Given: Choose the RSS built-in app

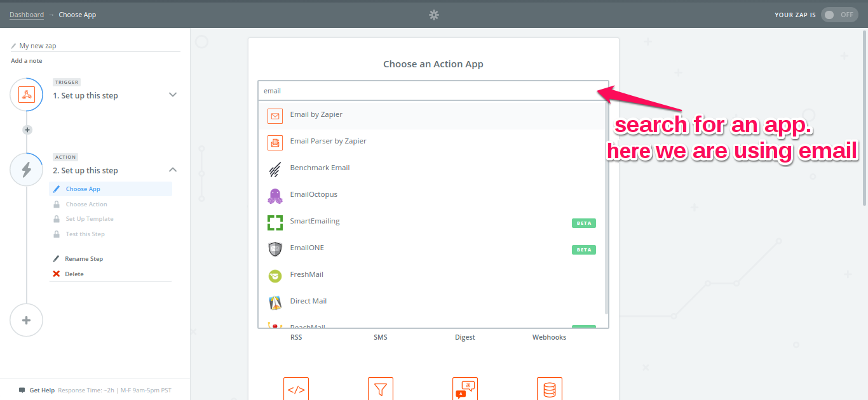Looking at the screenshot, I should point(296,337).
